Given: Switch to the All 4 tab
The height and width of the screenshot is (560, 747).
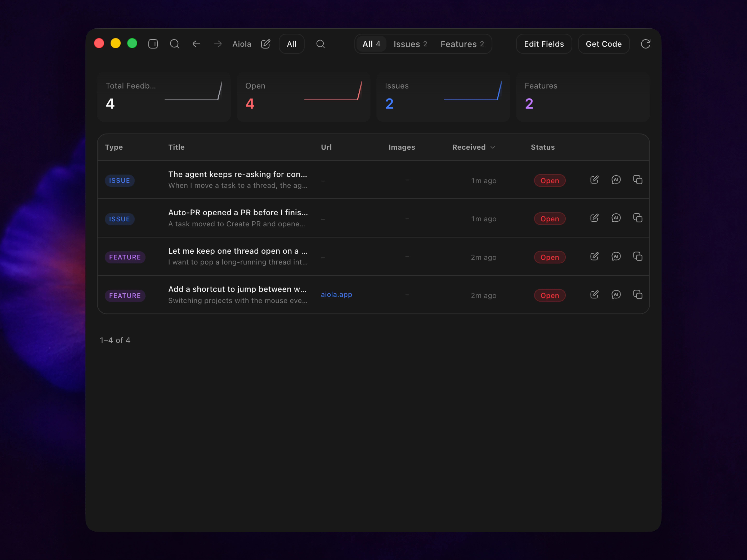Looking at the screenshot, I should point(371,44).
